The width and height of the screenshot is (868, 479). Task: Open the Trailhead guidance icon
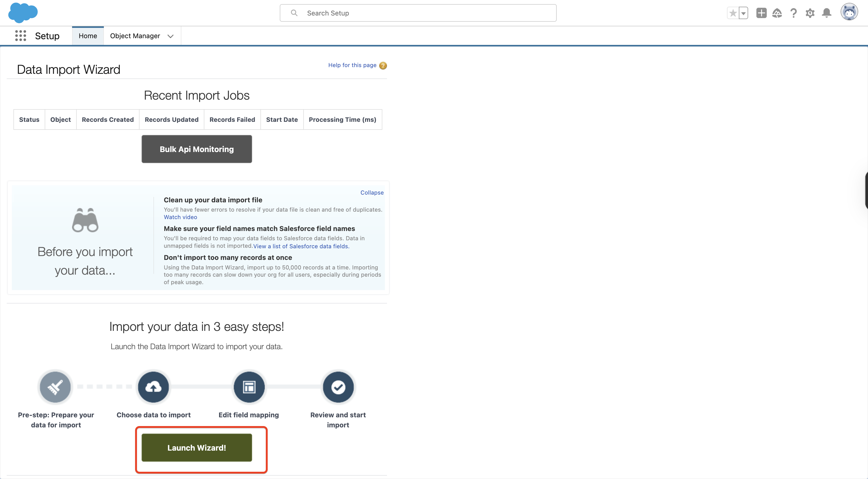click(x=777, y=13)
